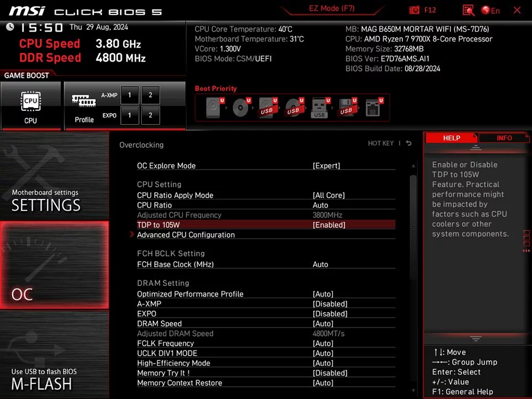
Task: Click the MSI logo
Action: [27, 10]
